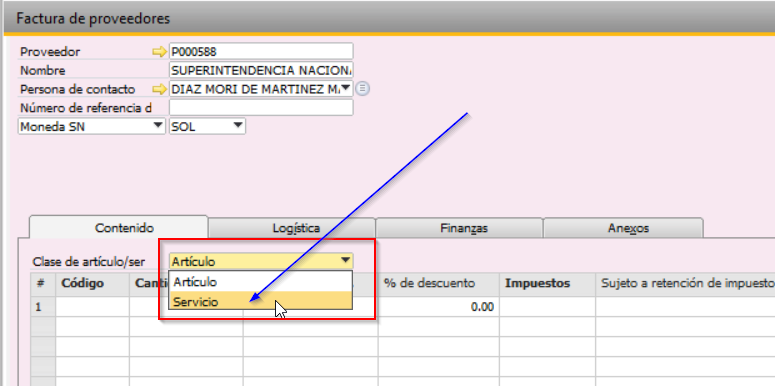The height and width of the screenshot is (386, 775).
Task: Expand the Persona de contacto dropdown
Action: pos(346,88)
